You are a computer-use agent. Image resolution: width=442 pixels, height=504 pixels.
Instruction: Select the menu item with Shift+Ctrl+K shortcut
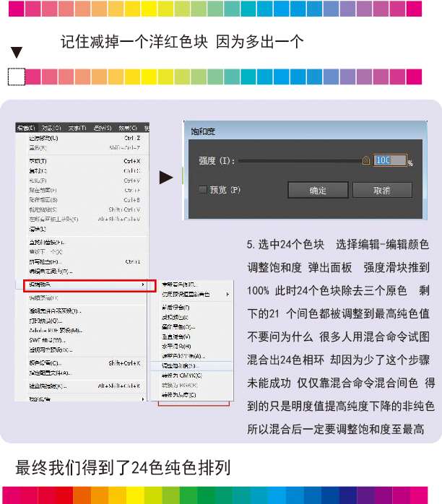pyautogui.click(x=45, y=363)
